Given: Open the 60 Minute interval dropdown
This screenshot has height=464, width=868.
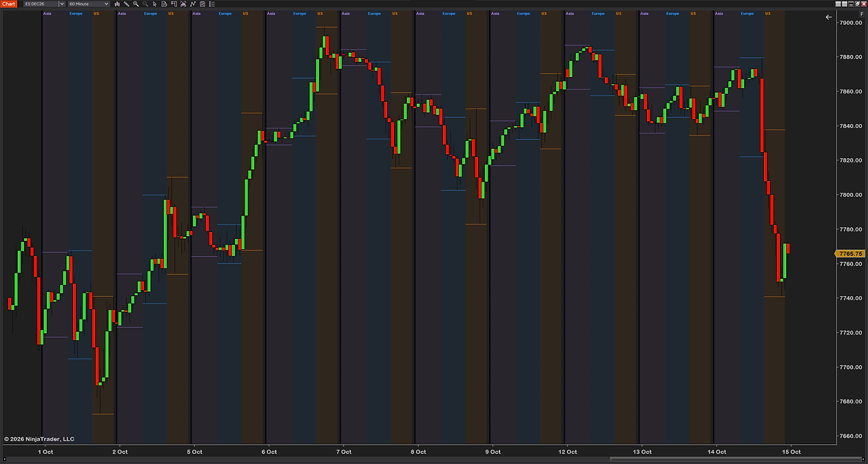Looking at the screenshot, I should pos(88,4).
